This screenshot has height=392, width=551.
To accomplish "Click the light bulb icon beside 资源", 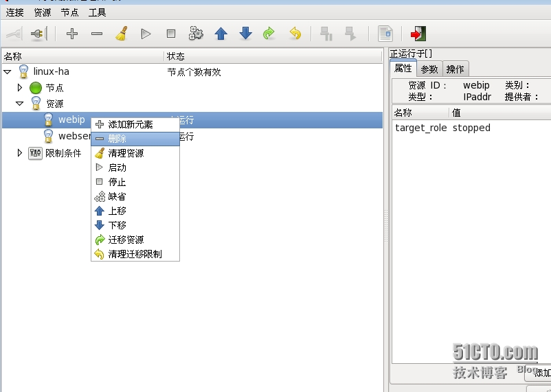I will pos(36,104).
